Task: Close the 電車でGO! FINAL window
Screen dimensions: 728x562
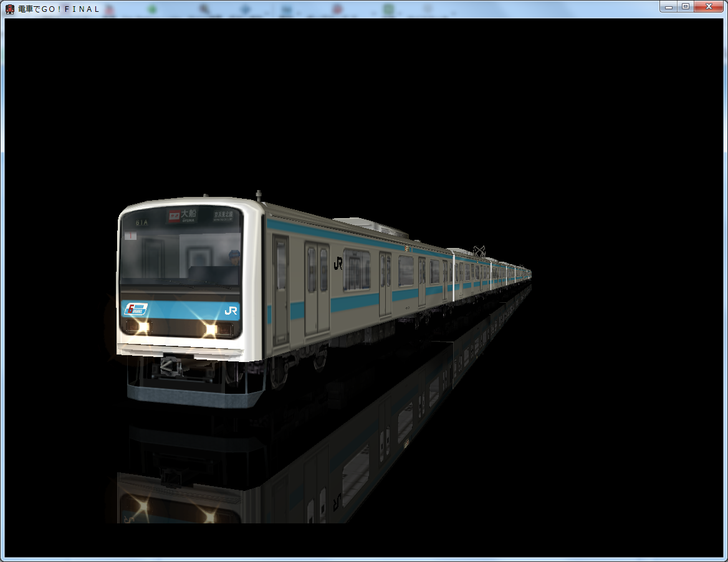Action: pos(709,6)
